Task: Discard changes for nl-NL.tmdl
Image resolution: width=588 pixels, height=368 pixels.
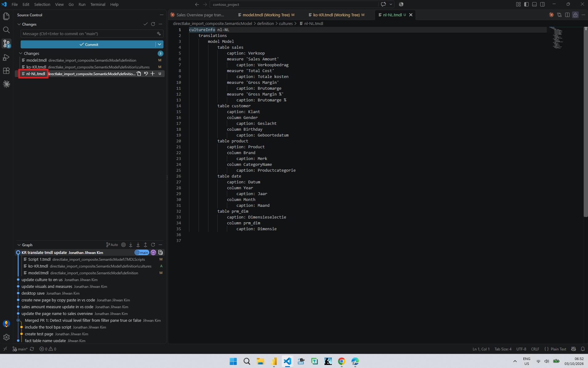Action: point(146,74)
